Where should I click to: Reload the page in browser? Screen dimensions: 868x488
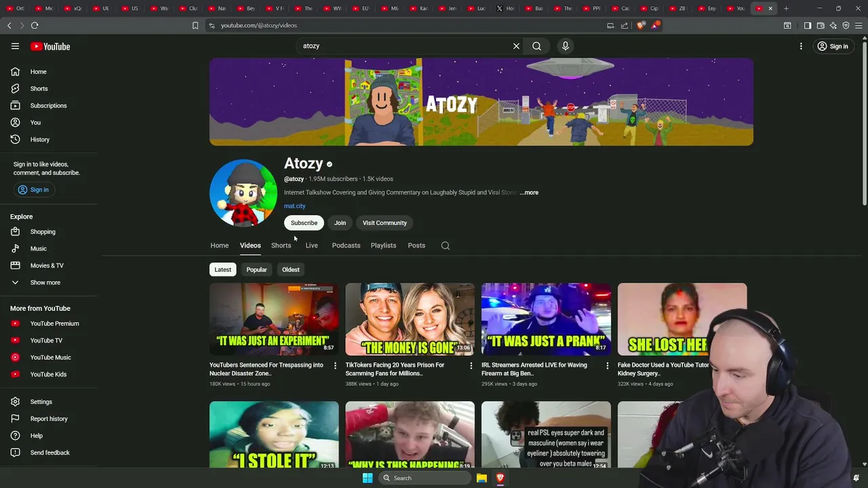tap(35, 26)
